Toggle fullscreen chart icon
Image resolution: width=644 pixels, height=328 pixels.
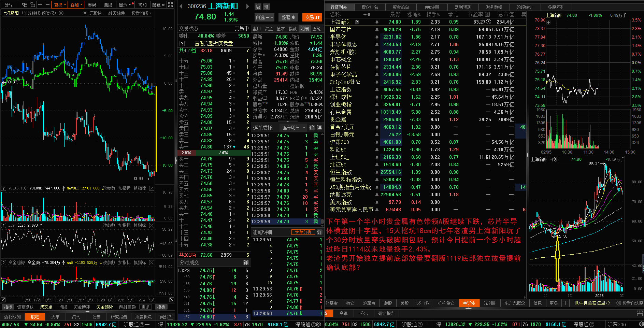click(x=171, y=5)
